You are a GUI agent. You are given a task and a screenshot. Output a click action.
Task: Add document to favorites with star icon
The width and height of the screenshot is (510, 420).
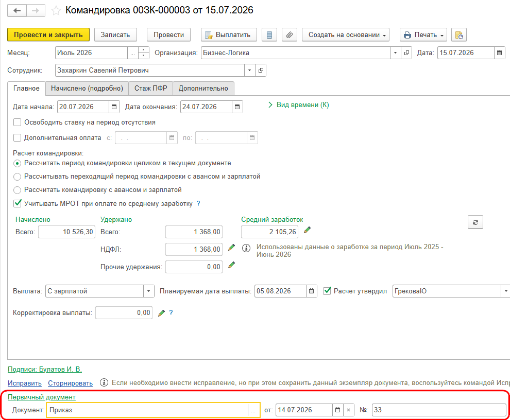pos(56,11)
